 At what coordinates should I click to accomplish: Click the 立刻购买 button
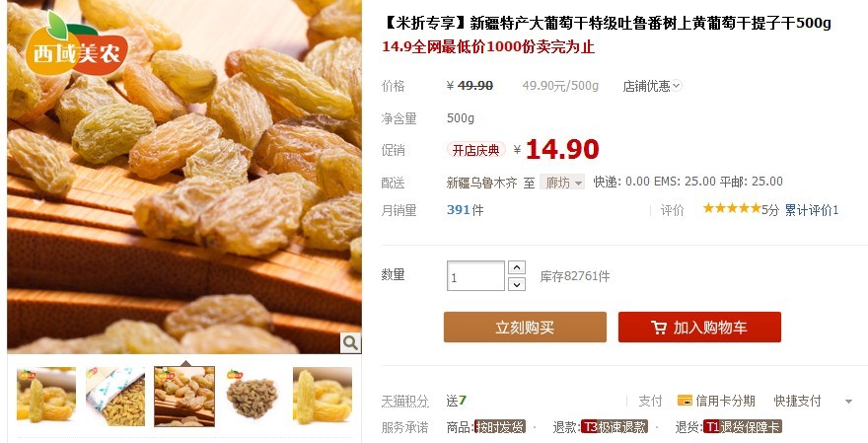tap(525, 328)
